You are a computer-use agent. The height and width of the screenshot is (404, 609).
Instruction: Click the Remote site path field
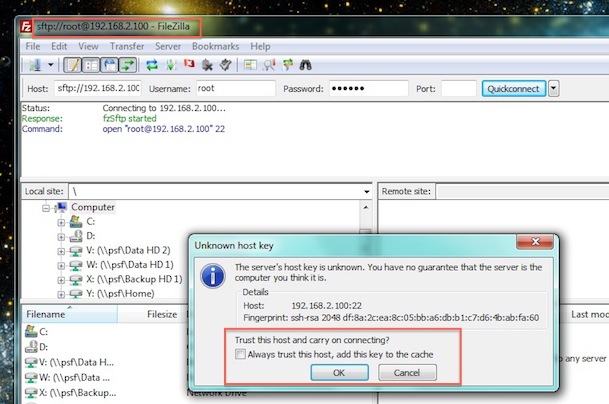(x=522, y=191)
